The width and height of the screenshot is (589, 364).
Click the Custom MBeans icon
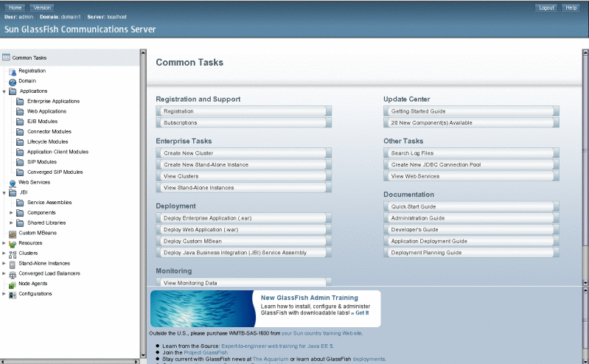[13, 234]
